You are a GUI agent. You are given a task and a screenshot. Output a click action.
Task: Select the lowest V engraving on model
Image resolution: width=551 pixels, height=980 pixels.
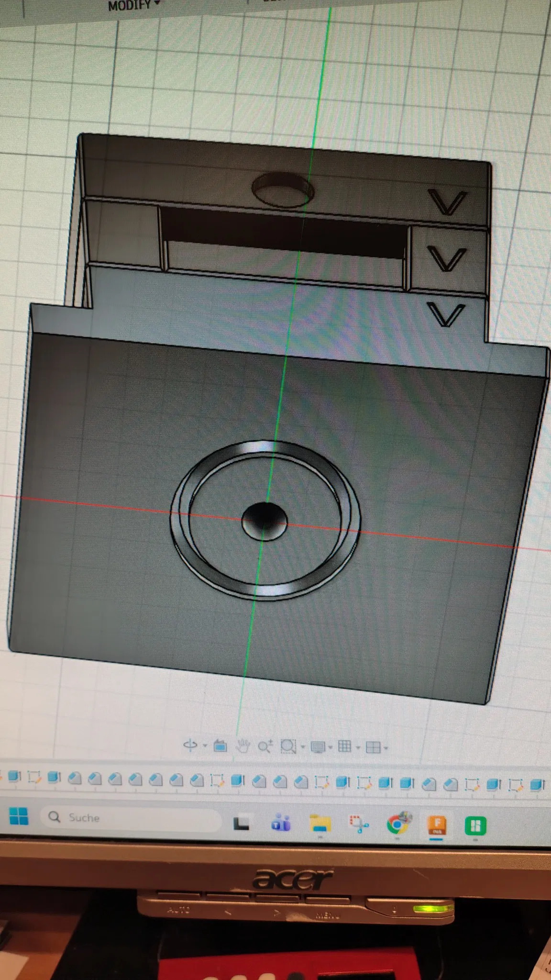tap(446, 315)
